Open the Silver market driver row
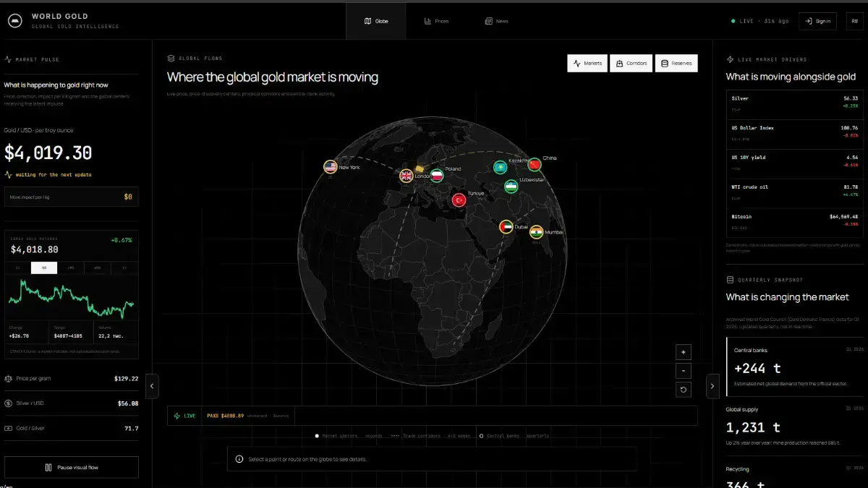Viewport: 868px width, 488px height. pos(794,105)
